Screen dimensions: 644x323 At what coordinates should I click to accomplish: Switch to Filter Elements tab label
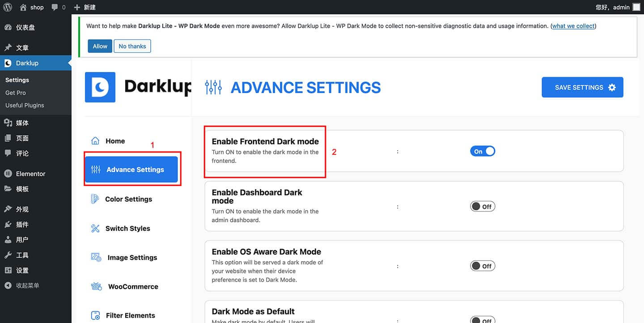pyautogui.click(x=131, y=315)
